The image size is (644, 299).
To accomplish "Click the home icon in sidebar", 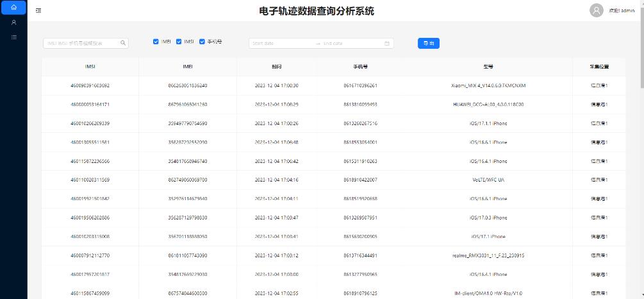I will [x=13, y=8].
